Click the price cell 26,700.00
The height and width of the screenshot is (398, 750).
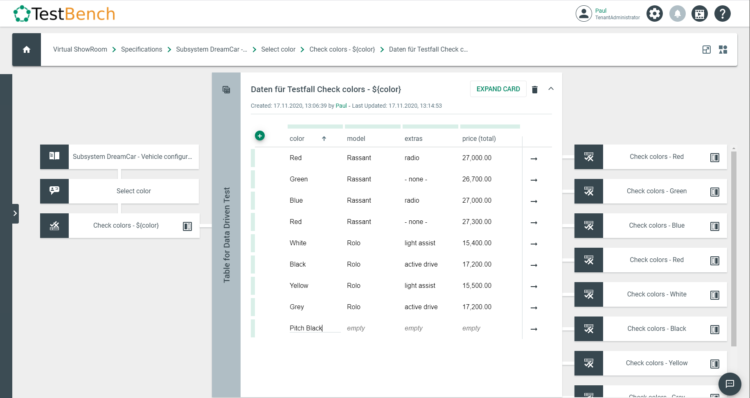pos(476,179)
